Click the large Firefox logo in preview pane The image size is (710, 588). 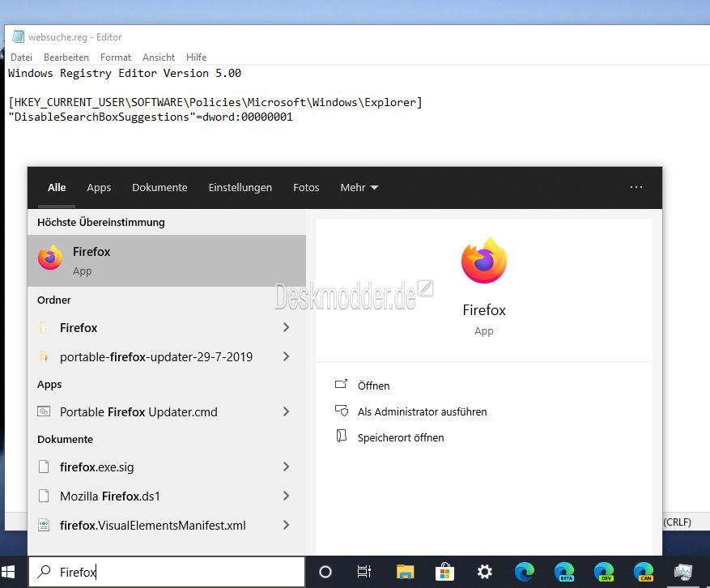coord(484,261)
